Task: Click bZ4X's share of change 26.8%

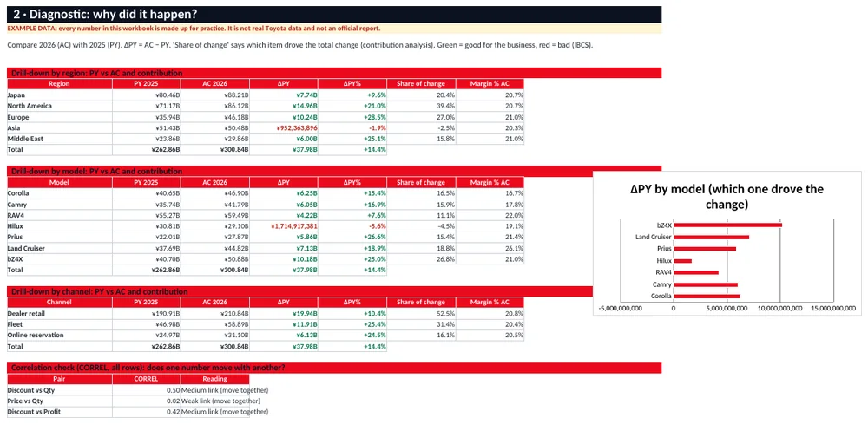Action: [x=421, y=258]
